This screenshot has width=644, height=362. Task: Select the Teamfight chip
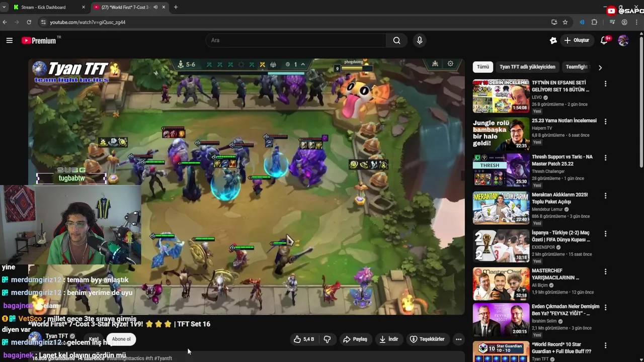pos(577,67)
